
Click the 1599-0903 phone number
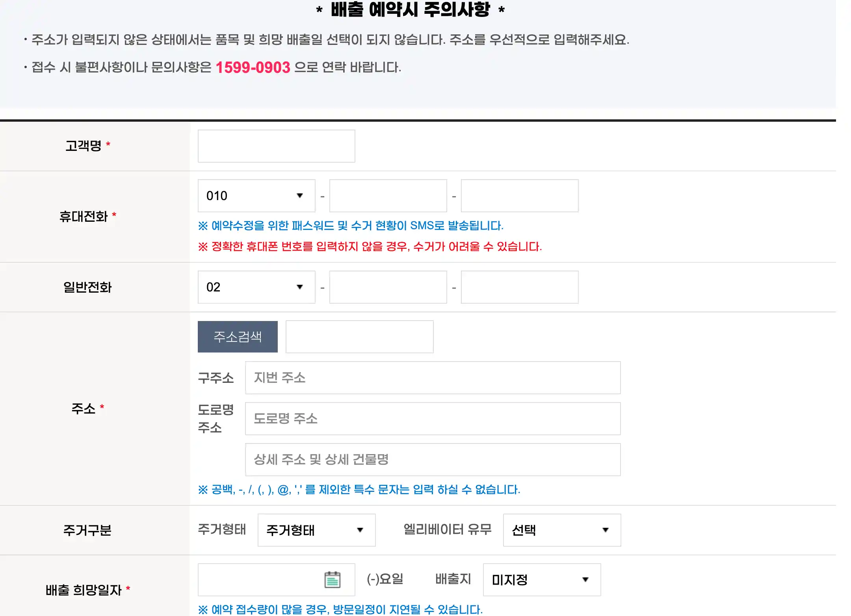pos(253,67)
